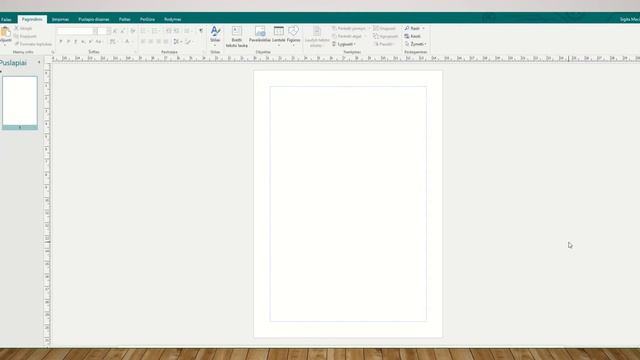Open change case Aa dropdown
640x360 pixels.
pos(99,42)
